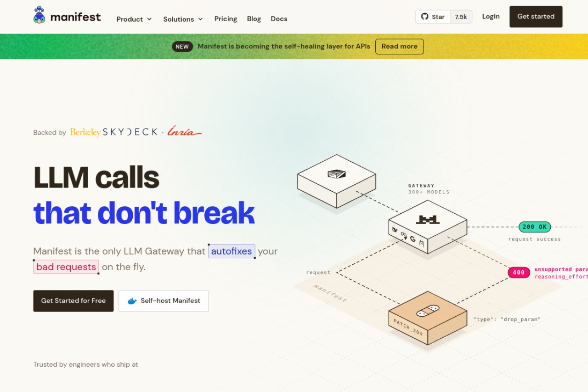Image resolution: width=588 pixels, height=392 pixels.
Task: Click the icon on the top isometric box
Action: click(x=337, y=174)
